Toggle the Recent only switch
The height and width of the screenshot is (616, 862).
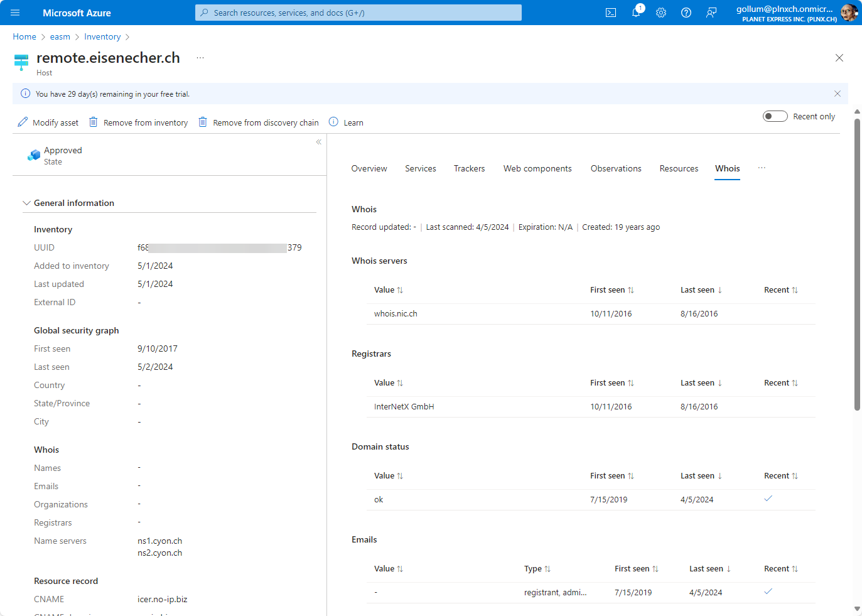(x=775, y=116)
